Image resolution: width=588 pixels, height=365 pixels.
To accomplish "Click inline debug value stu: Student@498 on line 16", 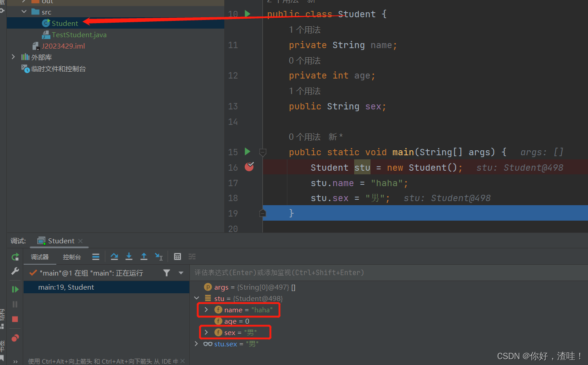I will [519, 168].
